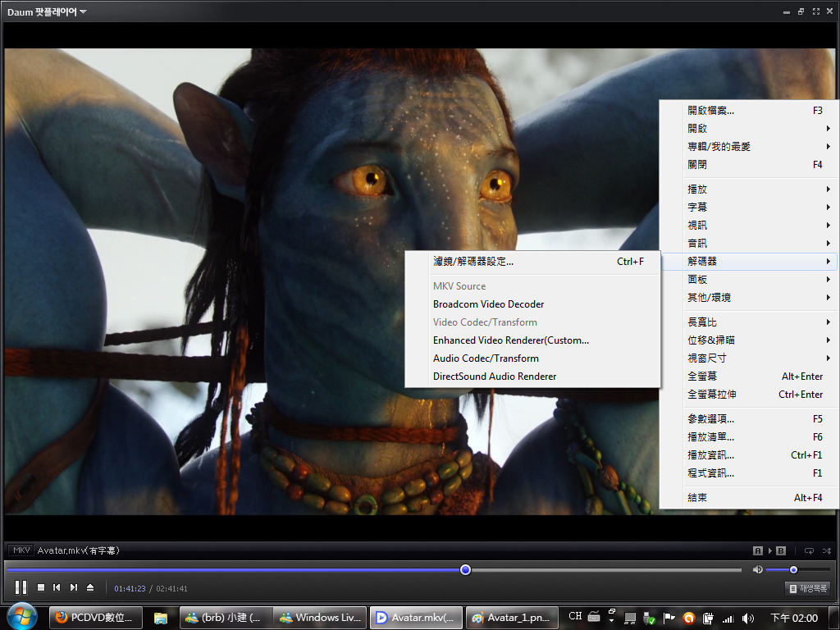
Task: Click the seek bar position knob
Action: point(465,569)
